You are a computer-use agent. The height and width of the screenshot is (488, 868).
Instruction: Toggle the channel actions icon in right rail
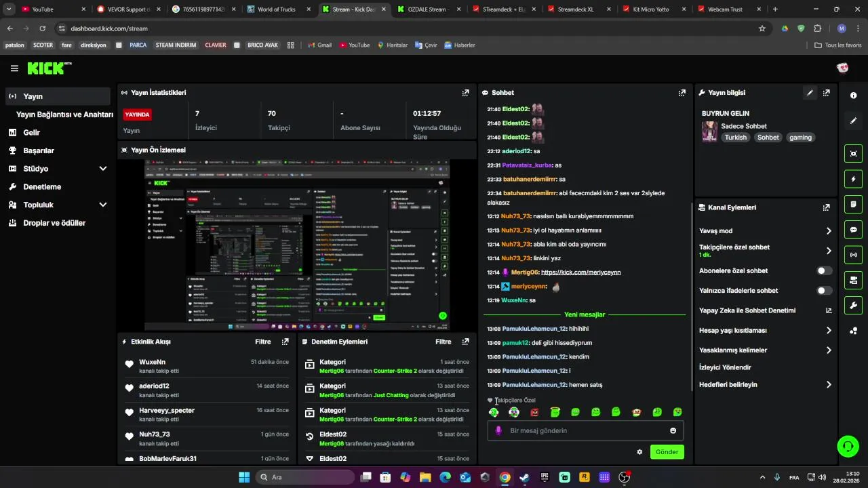[853, 280]
